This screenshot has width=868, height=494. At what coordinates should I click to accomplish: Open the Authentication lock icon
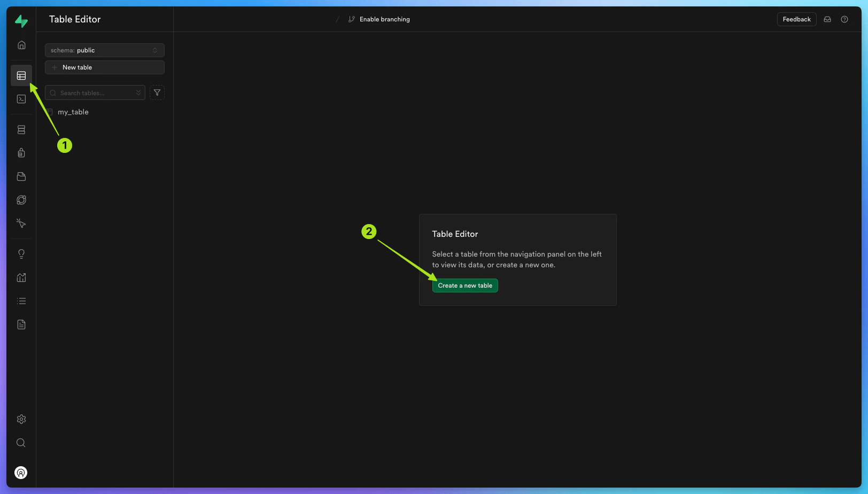tap(21, 153)
